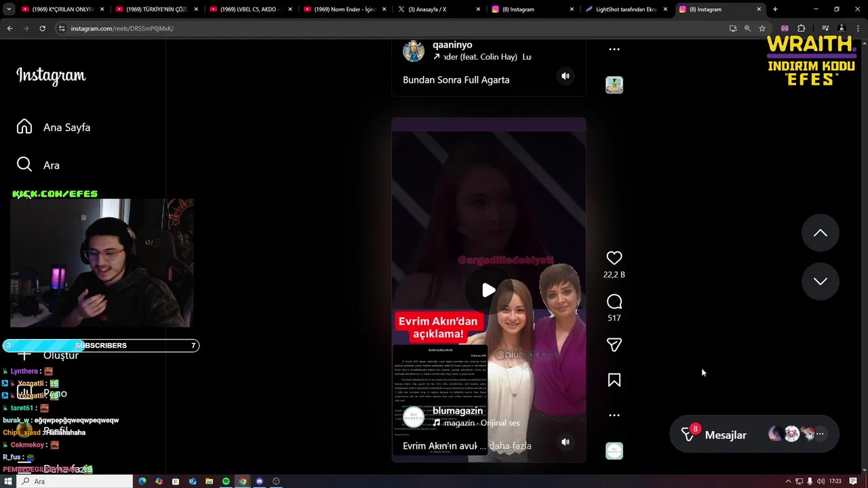Click the Instagram logo
The height and width of the screenshot is (488, 868).
[51, 76]
